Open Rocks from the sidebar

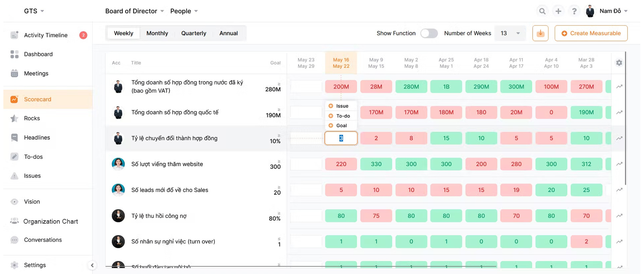pyautogui.click(x=32, y=118)
